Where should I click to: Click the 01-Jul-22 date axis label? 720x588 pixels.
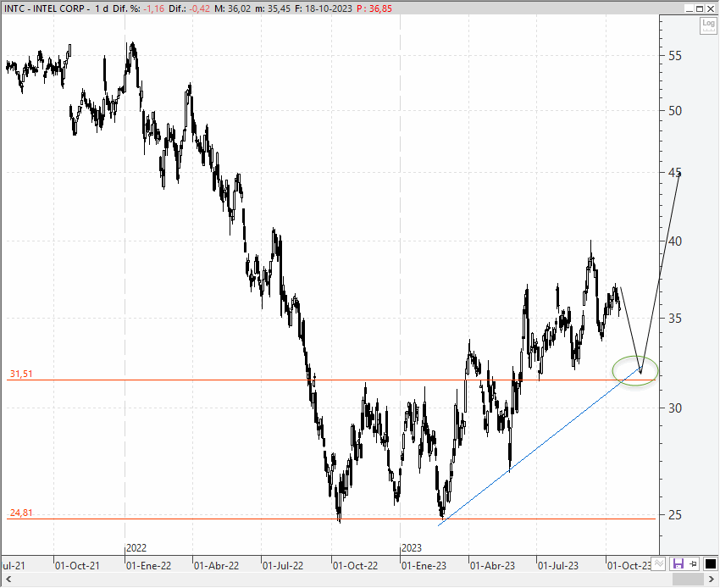(x=283, y=565)
